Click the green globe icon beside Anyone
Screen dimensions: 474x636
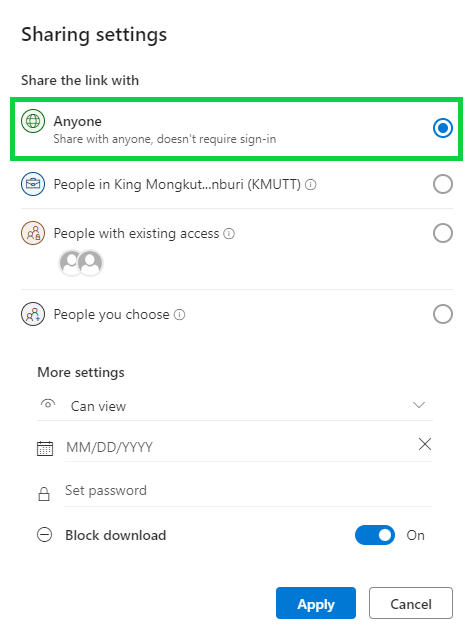click(33, 121)
